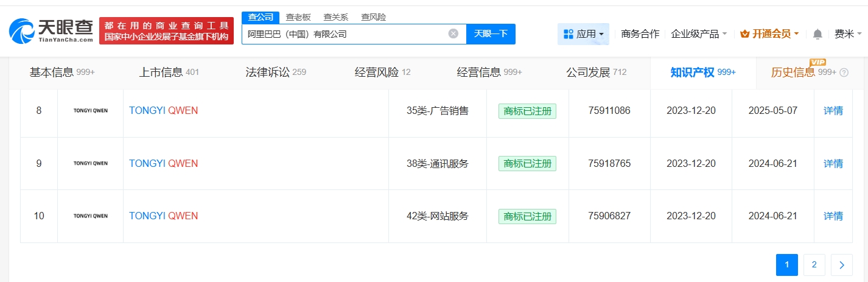The width and height of the screenshot is (868, 282).
Task: Click TONGYI QWEN thumbnail in row 10
Action: [90, 216]
